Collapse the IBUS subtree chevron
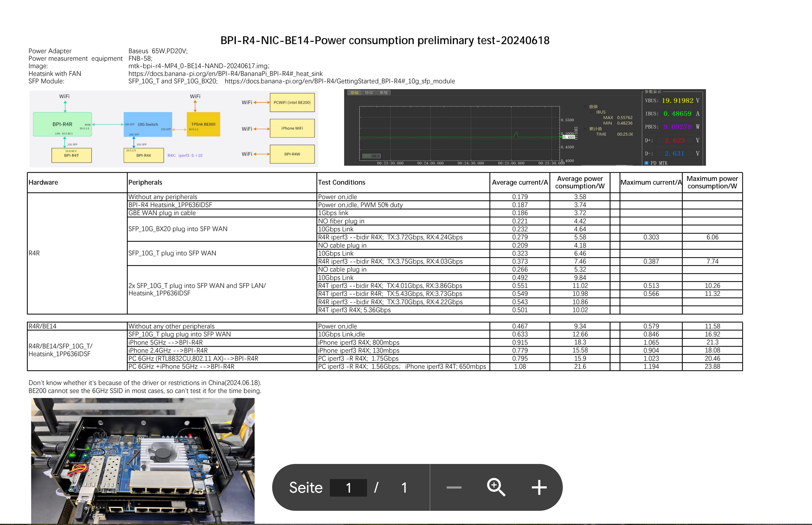Screen dimensions: 812x525 click(x=592, y=112)
